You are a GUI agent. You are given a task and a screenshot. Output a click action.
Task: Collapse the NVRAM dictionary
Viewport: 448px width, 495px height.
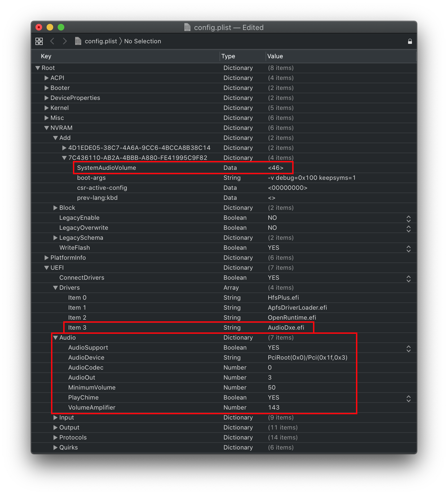(x=47, y=128)
